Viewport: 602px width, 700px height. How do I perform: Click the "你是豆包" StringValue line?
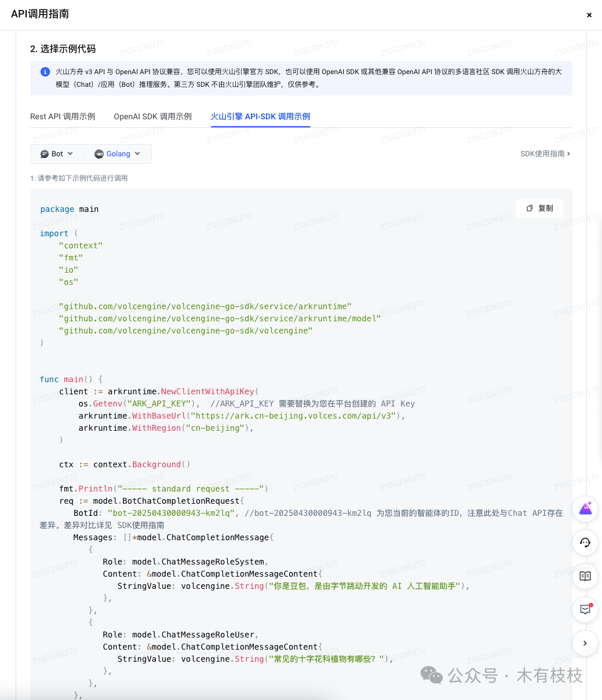coord(293,586)
